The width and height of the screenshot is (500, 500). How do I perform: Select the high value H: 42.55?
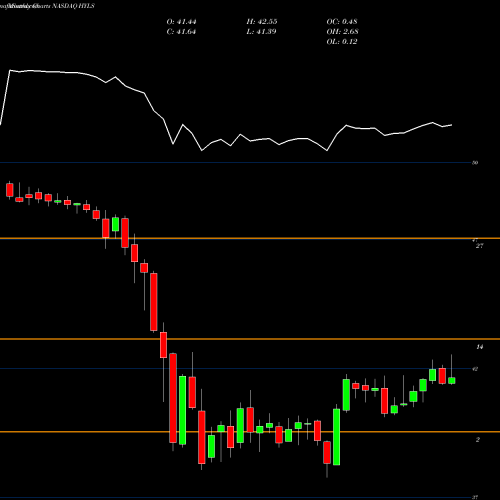click(262, 22)
